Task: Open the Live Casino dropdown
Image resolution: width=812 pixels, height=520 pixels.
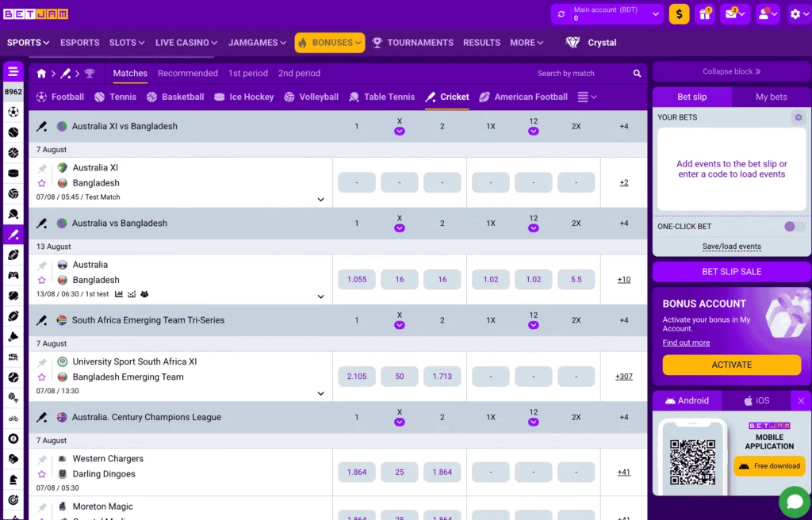Action: click(186, 43)
